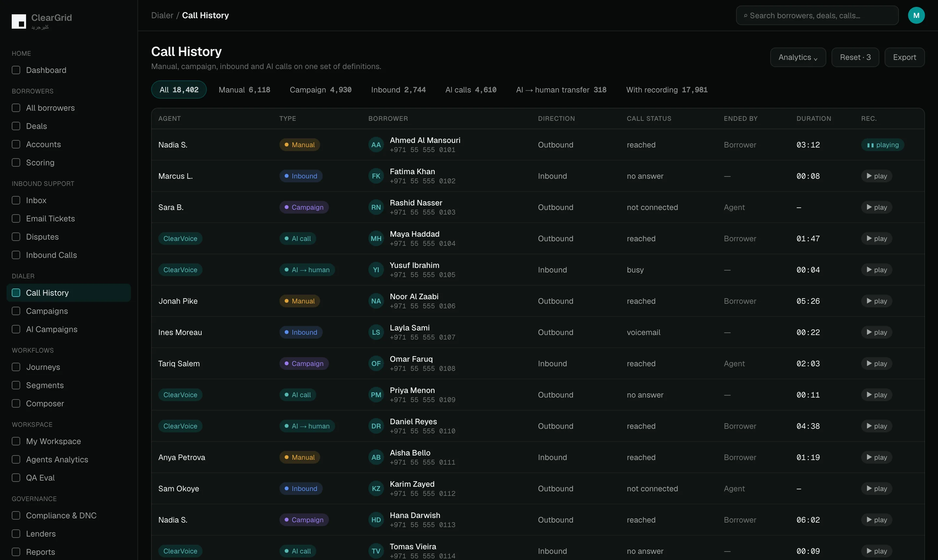
Task: Play recording for Yusuf Ibrahim's call
Action: (x=876, y=270)
